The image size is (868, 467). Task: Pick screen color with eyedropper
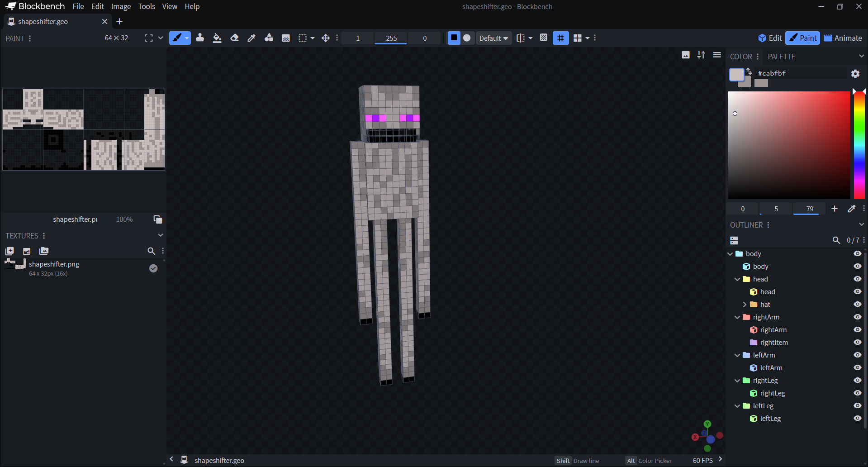pyautogui.click(x=851, y=209)
